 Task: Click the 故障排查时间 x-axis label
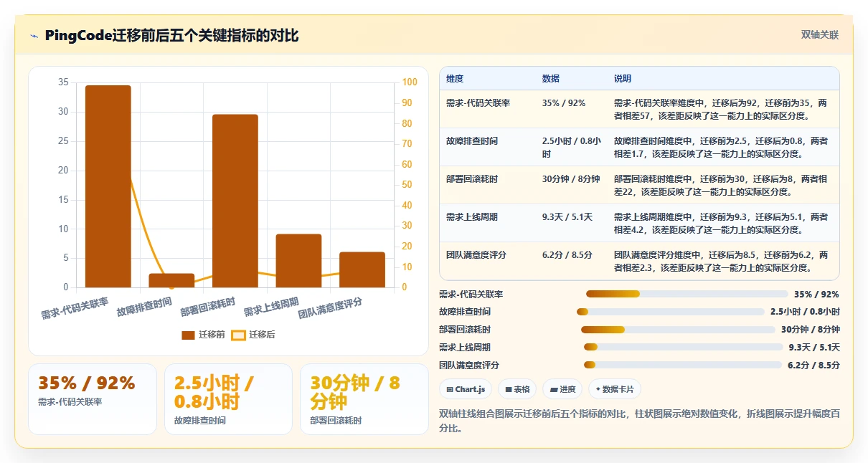tap(144, 307)
